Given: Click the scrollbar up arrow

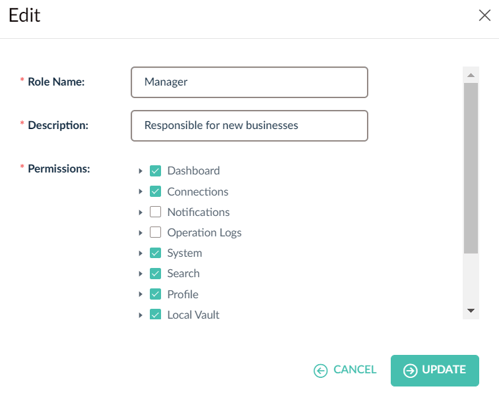Looking at the screenshot, I should point(471,75).
